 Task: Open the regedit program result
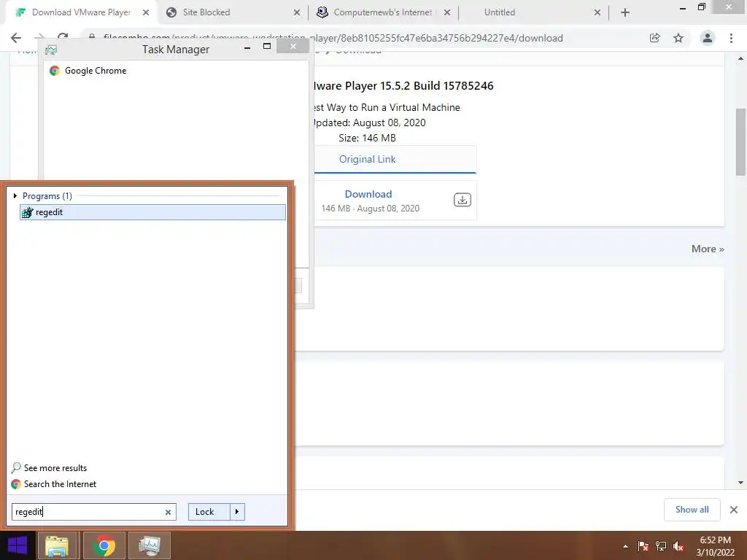pos(152,212)
